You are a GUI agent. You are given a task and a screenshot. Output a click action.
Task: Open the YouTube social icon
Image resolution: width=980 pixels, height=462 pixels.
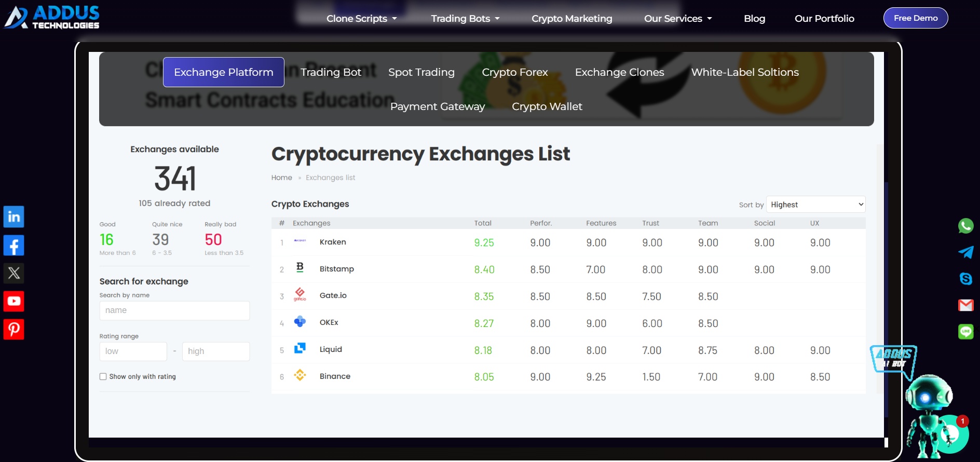(14, 301)
